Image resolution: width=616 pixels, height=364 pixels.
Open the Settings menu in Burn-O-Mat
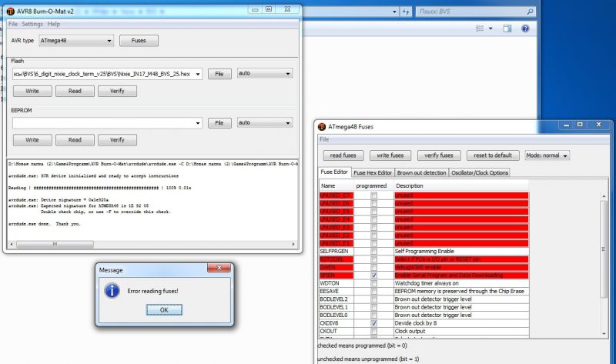pyautogui.click(x=32, y=24)
